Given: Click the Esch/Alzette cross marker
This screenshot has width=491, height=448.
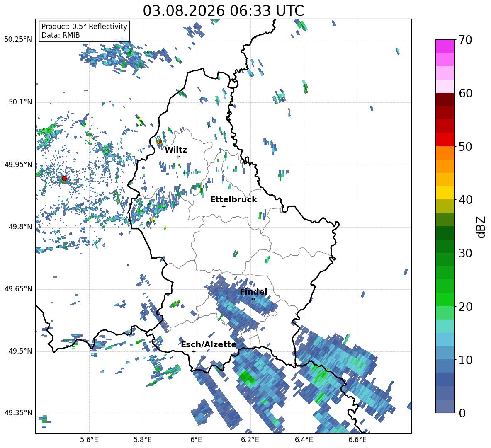Looking at the screenshot, I should (194, 351).
